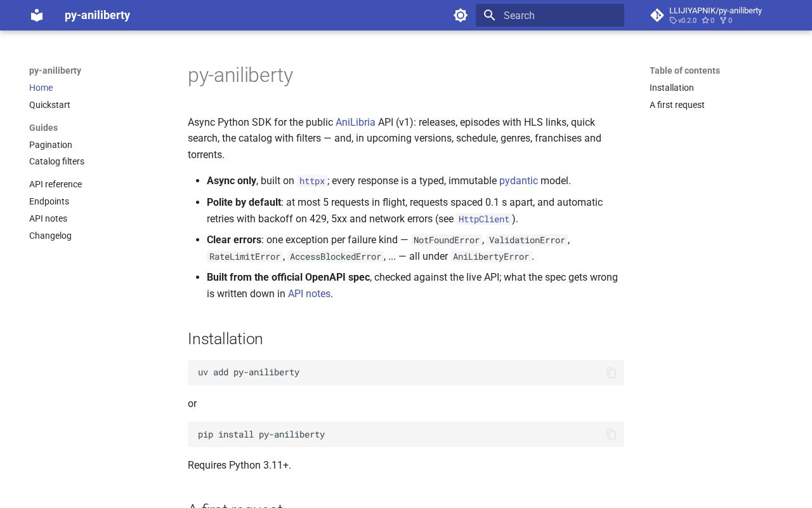Click the v0.2.0 version tag in header
Viewport: 812px width, 508px height.
click(x=683, y=20)
